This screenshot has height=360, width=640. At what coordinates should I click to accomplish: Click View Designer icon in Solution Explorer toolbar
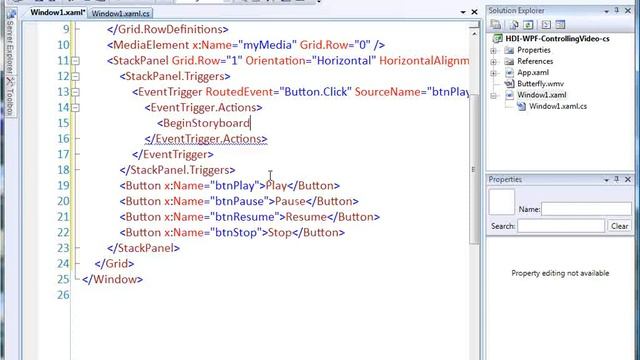pyautogui.click(x=560, y=24)
